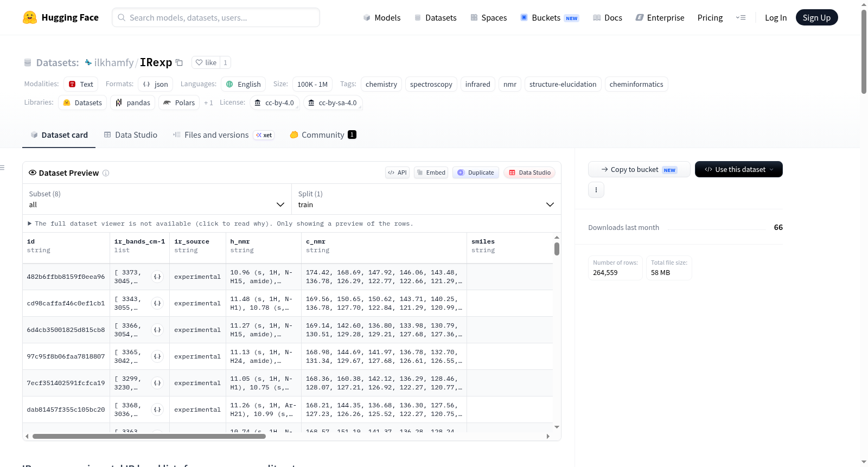This screenshot has height=467, width=868.
Task: Click the page vertical scrollbar thumb
Action: pos(864,52)
